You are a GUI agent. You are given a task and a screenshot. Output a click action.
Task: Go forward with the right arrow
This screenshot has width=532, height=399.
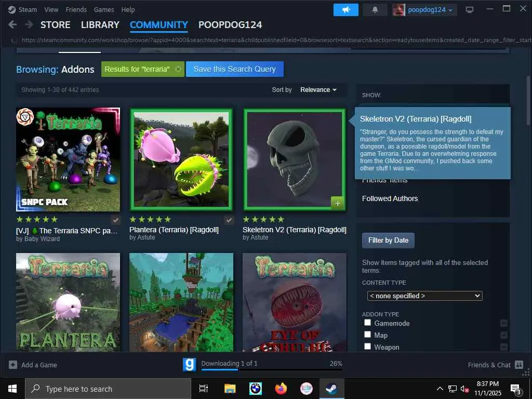pos(29,24)
